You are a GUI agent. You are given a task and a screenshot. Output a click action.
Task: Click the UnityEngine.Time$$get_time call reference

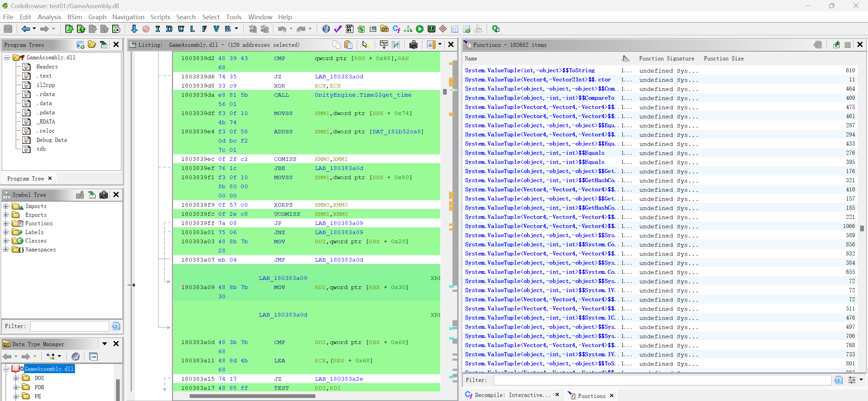pos(363,95)
